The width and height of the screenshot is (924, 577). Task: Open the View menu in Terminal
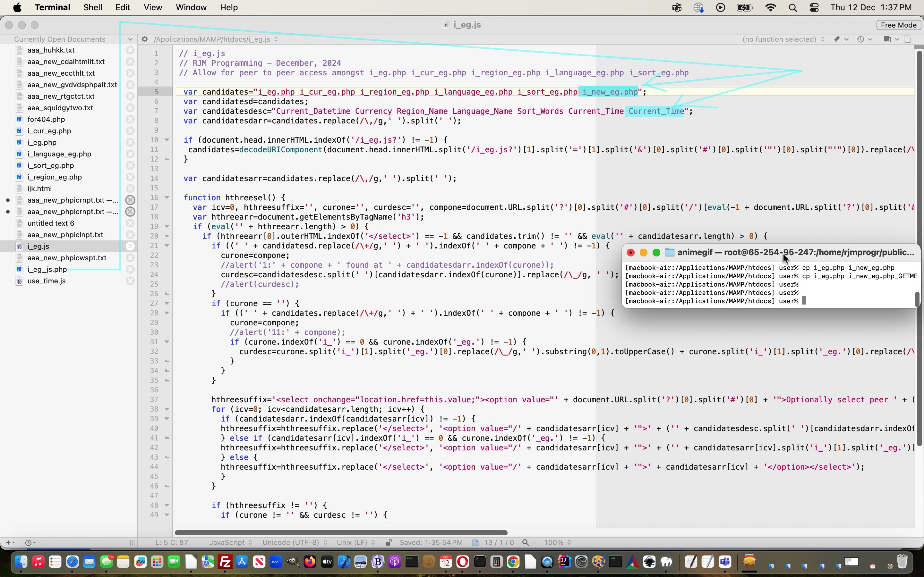(152, 7)
